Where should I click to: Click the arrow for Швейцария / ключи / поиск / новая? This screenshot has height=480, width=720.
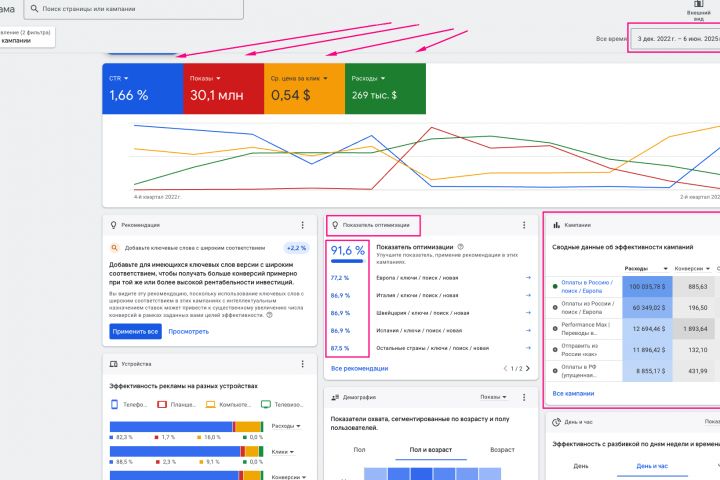pos(528,312)
